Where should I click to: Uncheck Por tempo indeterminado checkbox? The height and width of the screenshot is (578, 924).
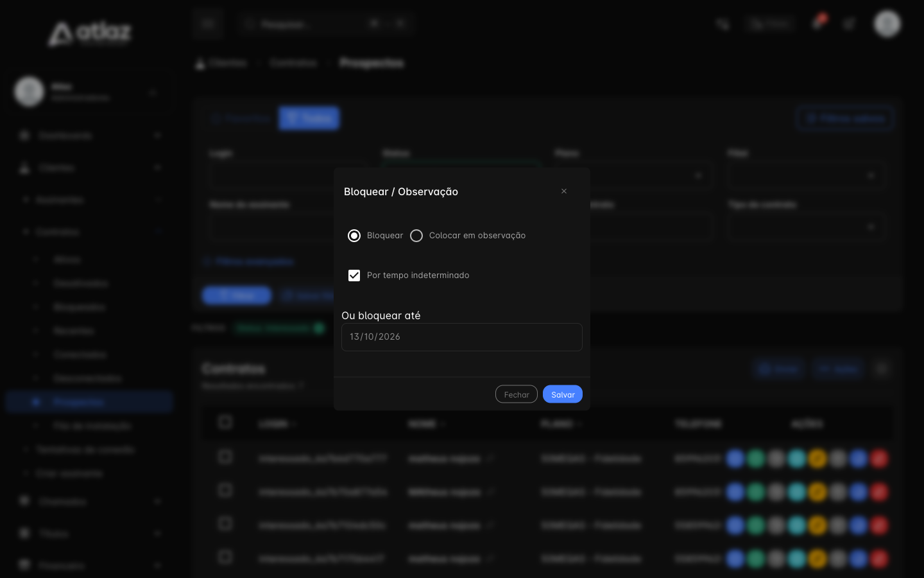point(354,276)
